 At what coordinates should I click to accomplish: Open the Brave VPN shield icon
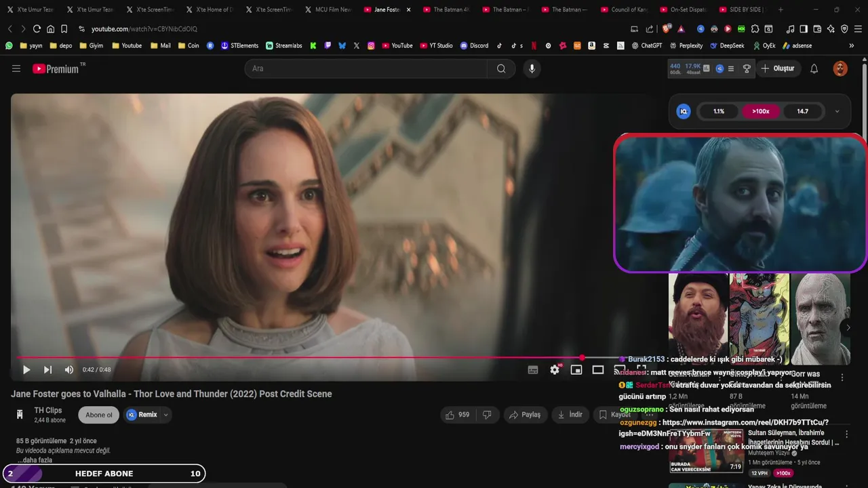844,29
